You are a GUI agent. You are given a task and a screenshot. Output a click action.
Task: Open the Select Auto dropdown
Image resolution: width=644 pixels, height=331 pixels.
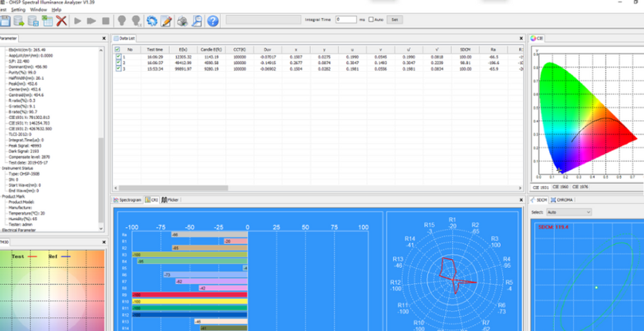point(569,212)
